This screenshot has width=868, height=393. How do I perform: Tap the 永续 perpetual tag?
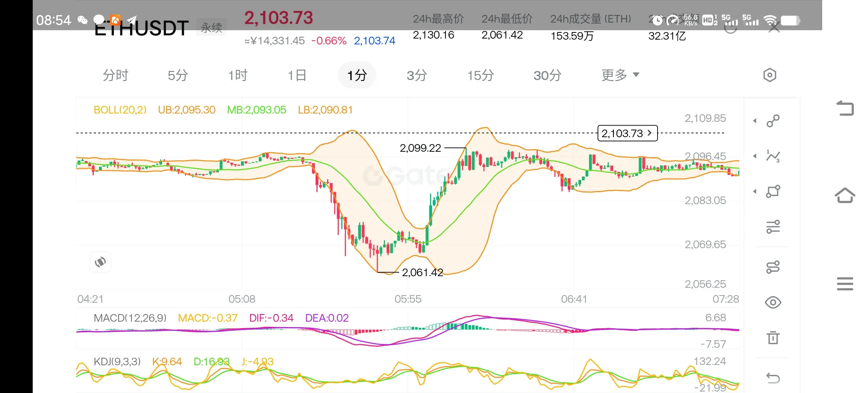(212, 28)
